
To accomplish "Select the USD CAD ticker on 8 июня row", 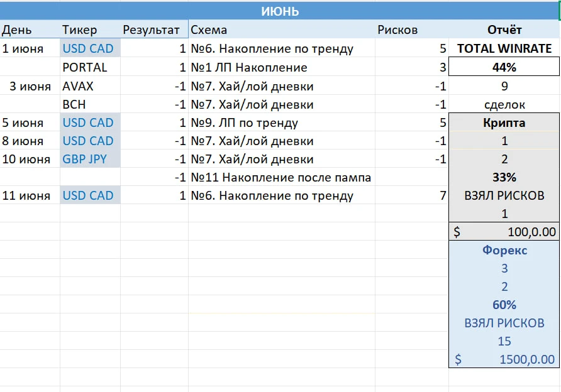I will pyautogui.click(x=90, y=141).
